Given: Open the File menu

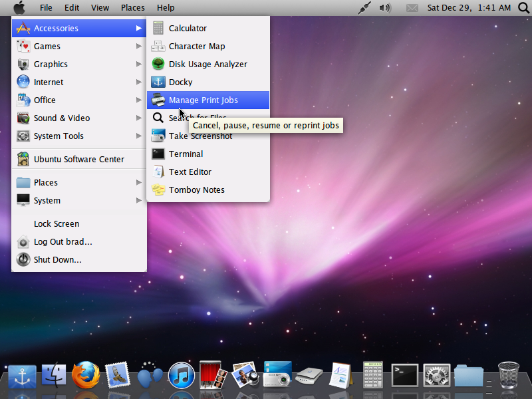Looking at the screenshot, I should pos(46,7).
